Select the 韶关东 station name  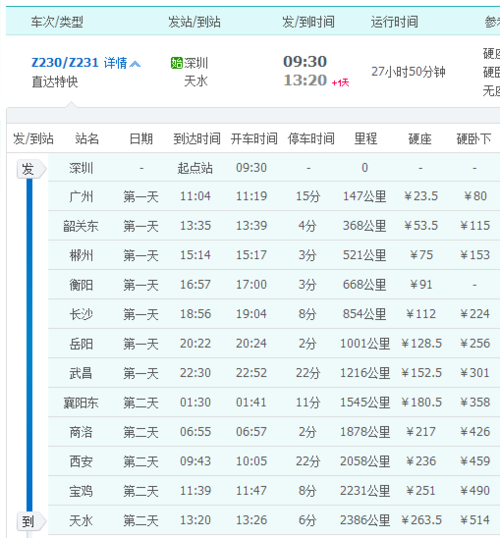click(x=81, y=226)
